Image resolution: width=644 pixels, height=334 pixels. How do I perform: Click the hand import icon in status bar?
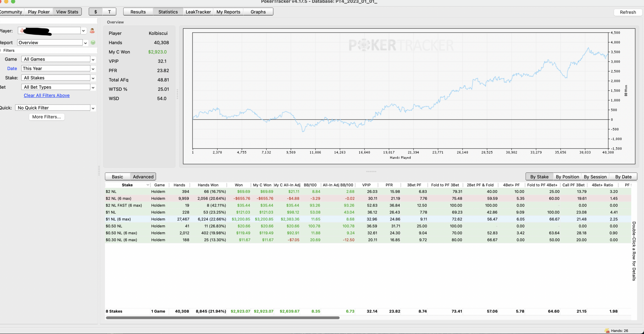pyautogui.click(x=607, y=330)
